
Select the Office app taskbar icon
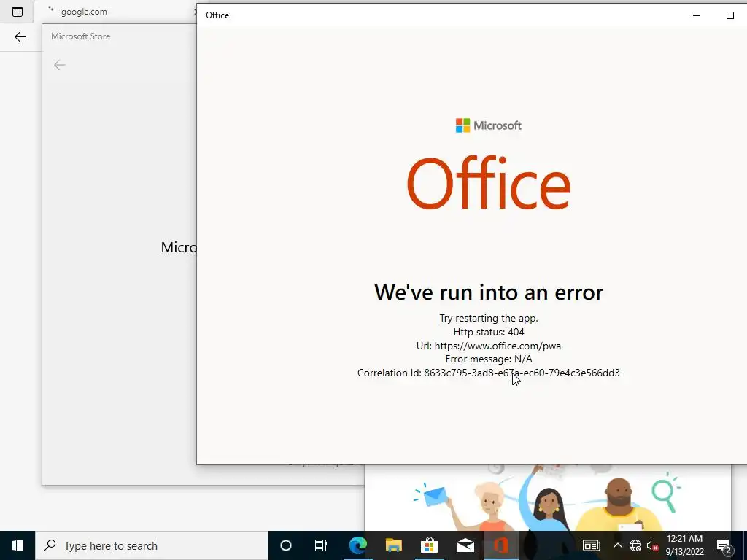pyautogui.click(x=500, y=545)
